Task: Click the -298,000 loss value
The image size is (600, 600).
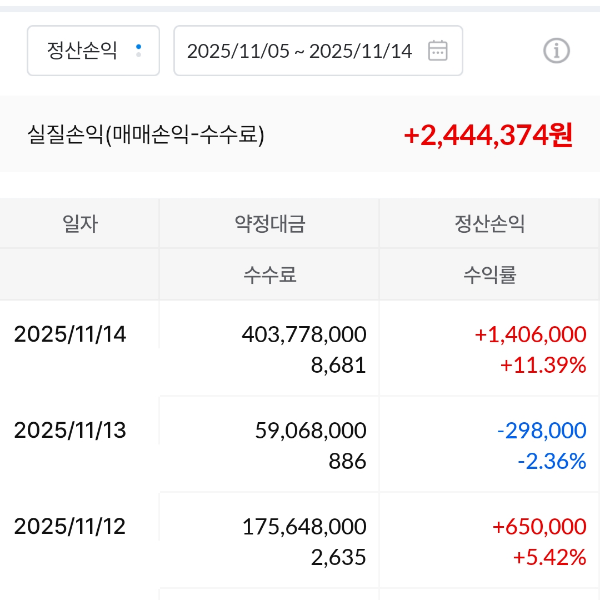Action: [541, 430]
